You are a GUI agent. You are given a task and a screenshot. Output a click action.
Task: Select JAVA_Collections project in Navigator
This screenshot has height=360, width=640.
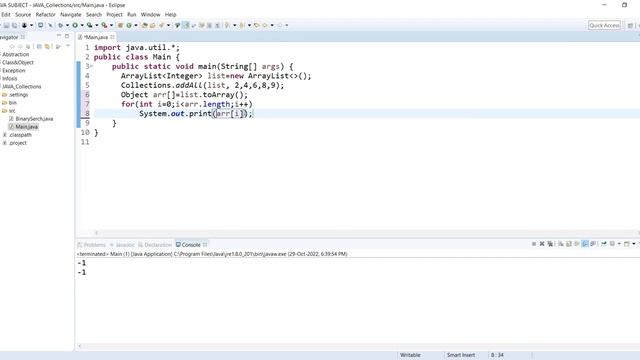22,87
